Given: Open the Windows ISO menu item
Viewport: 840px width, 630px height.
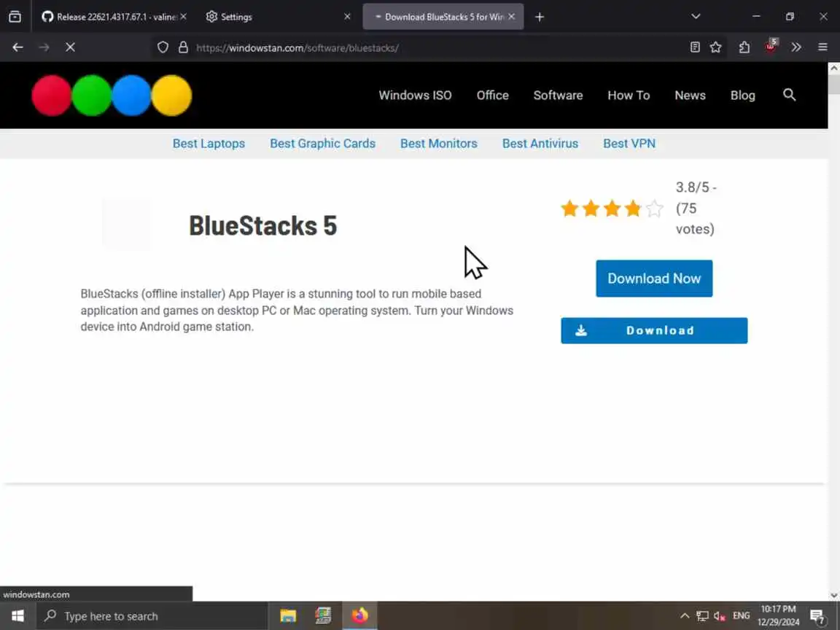Looking at the screenshot, I should (415, 96).
